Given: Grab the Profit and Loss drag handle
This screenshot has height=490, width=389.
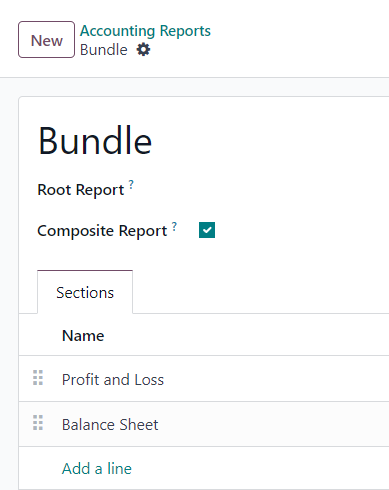Looking at the screenshot, I should pyautogui.click(x=38, y=378).
